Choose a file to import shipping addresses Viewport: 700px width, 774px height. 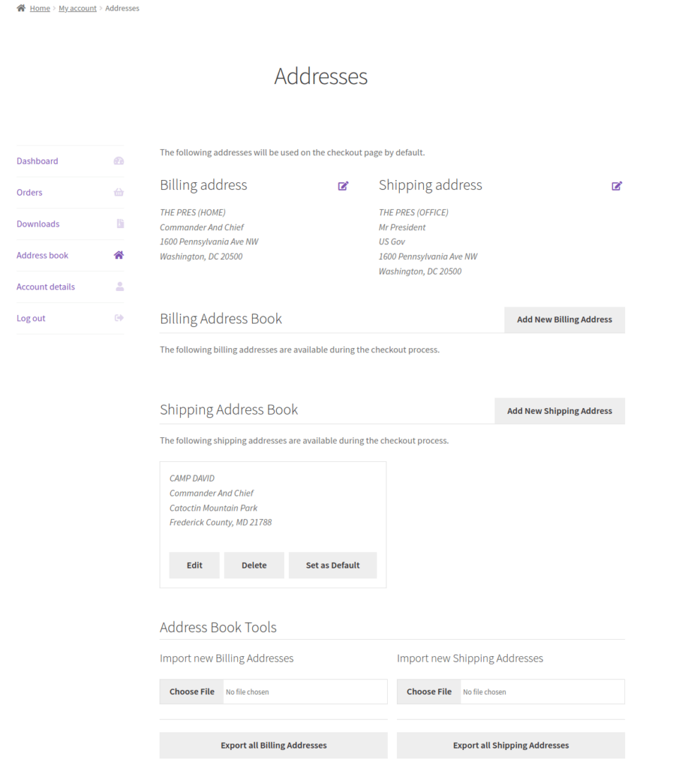[x=429, y=691]
